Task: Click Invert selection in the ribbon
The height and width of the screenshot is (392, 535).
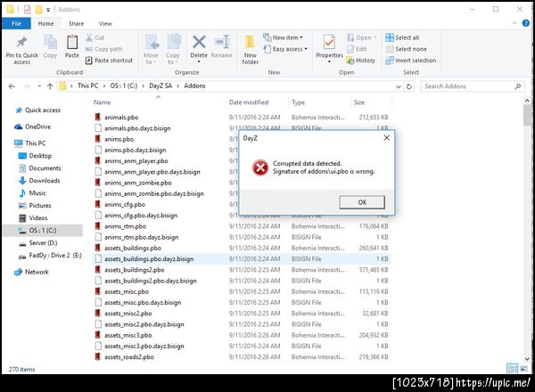Action: click(x=411, y=61)
